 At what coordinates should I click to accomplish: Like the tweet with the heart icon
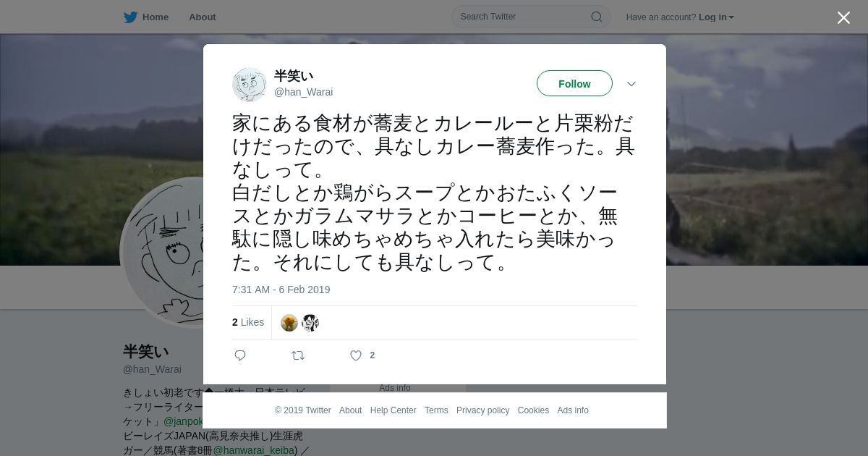356,355
